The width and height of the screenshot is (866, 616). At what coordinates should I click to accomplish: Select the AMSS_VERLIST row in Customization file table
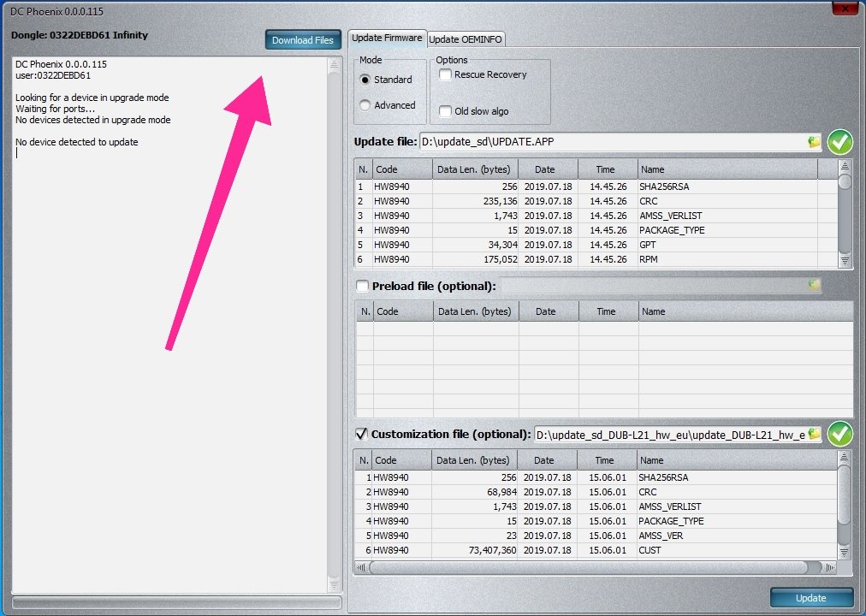coord(596,506)
